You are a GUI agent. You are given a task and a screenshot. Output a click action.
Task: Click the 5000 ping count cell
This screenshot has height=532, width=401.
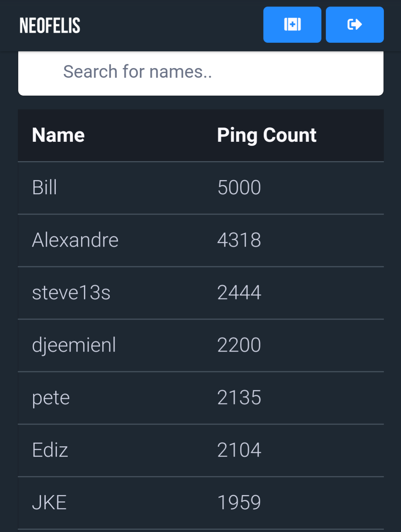[x=239, y=188]
